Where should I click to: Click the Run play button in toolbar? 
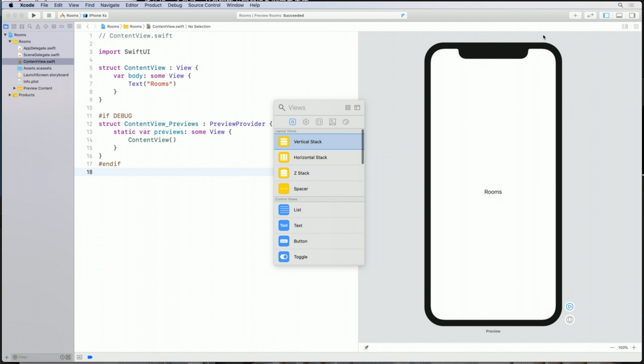click(x=34, y=15)
